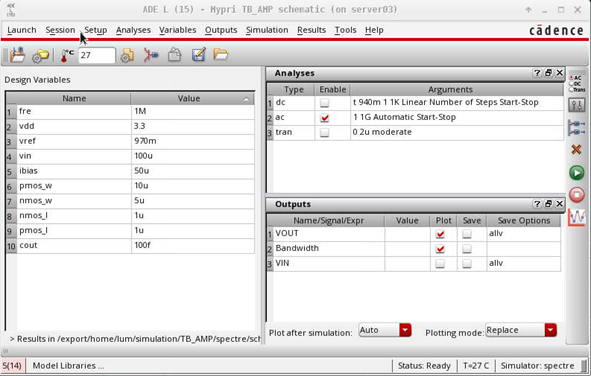Viewport: 591px width, 376px height.
Task: Click Model Libraries in status bar
Action: (68, 365)
